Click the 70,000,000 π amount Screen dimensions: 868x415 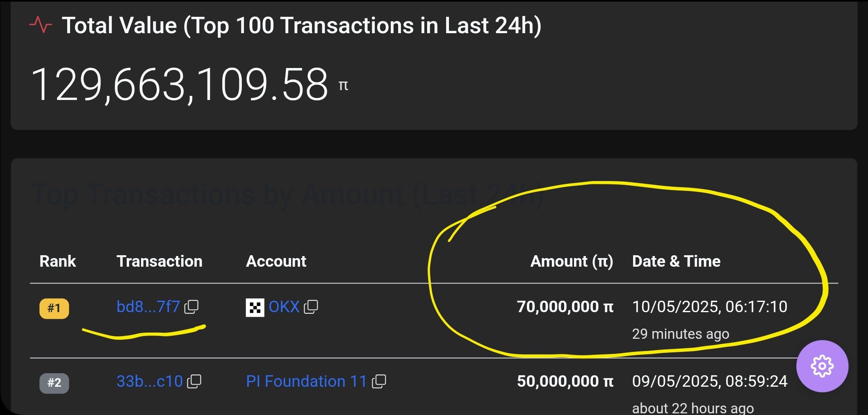[x=565, y=307]
